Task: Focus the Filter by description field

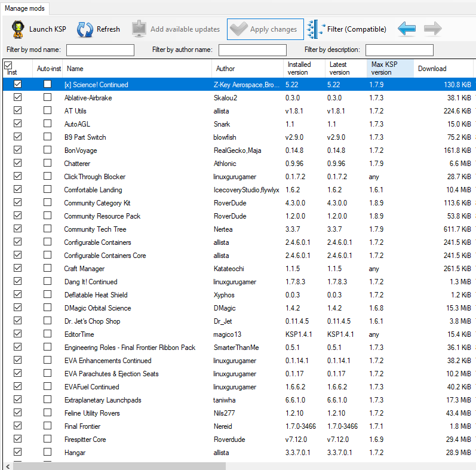Action: (x=399, y=50)
